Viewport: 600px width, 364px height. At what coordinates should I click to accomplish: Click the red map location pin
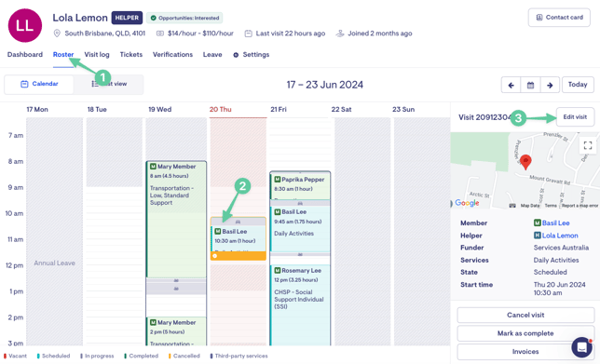(x=525, y=162)
